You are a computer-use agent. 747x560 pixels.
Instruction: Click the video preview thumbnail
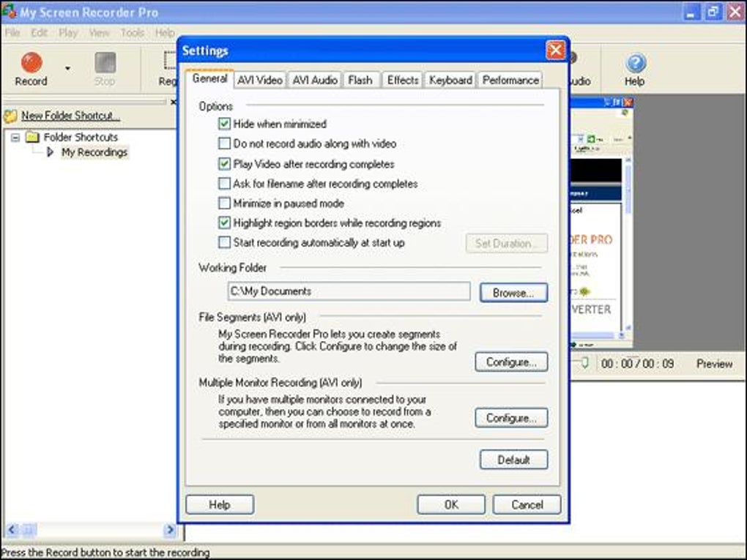[x=601, y=223]
